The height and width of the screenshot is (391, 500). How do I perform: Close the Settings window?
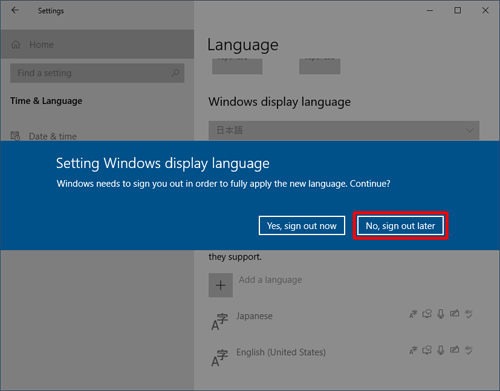485,11
